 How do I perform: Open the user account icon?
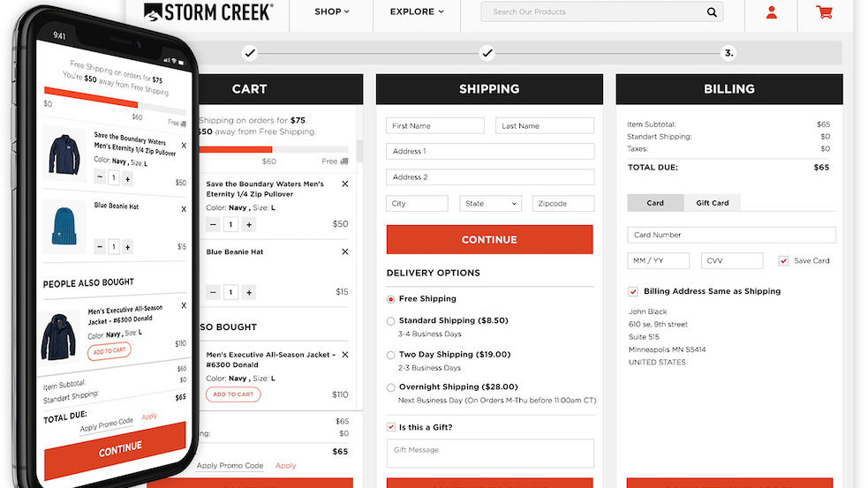[771, 12]
